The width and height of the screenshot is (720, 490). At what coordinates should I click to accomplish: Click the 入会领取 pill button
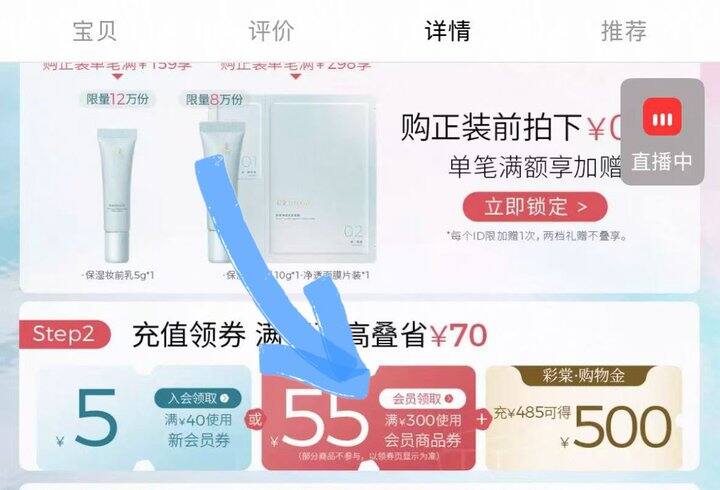click(x=197, y=398)
